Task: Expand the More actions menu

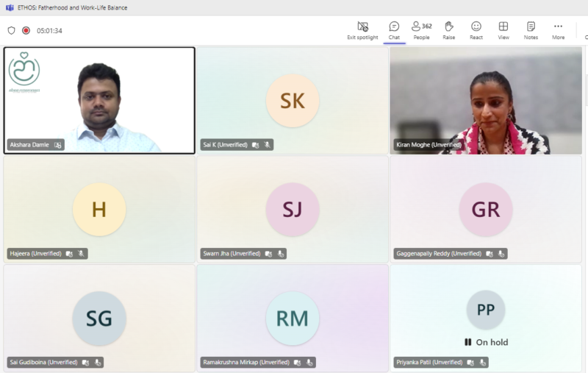Action: pyautogui.click(x=559, y=30)
